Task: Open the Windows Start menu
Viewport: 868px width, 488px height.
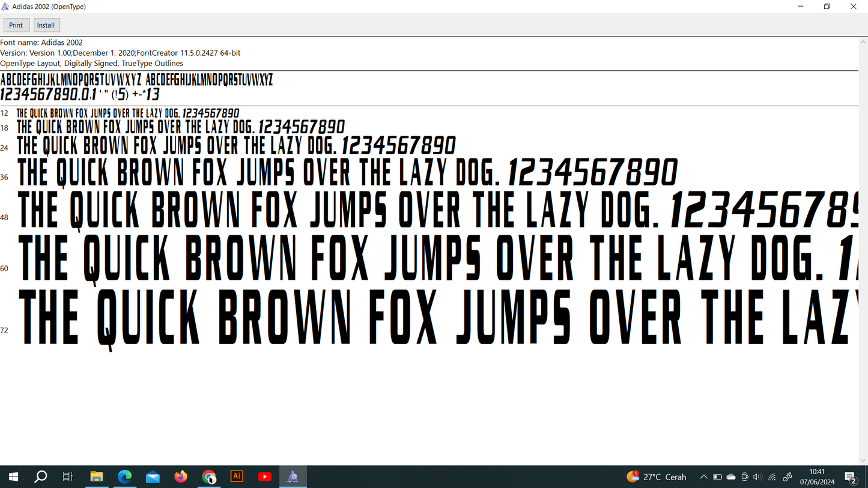Action: click(13, 477)
